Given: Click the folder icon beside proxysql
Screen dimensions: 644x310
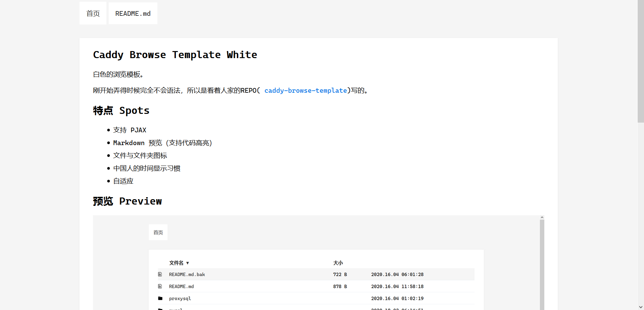Looking at the screenshot, I should tap(160, 298).
